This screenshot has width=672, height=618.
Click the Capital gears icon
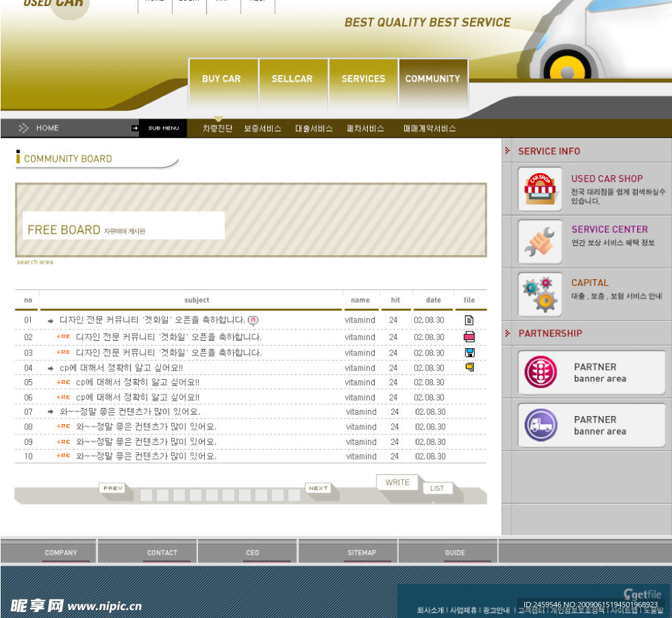(541, 295)
